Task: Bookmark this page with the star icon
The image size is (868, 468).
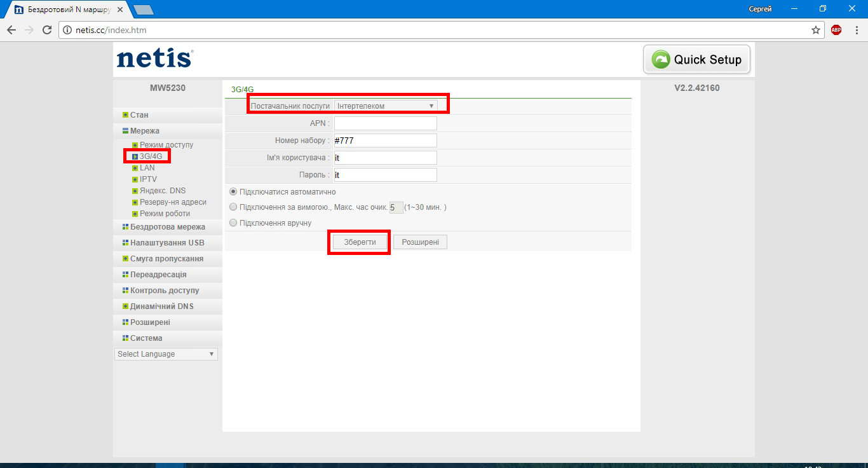Action: [816, 30]
